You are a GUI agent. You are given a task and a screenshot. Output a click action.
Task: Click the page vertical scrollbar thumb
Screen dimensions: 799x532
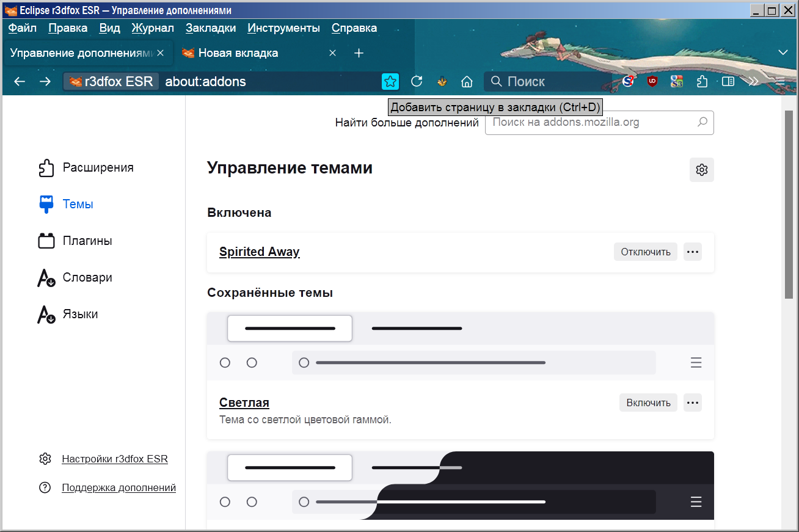(789, 205)
